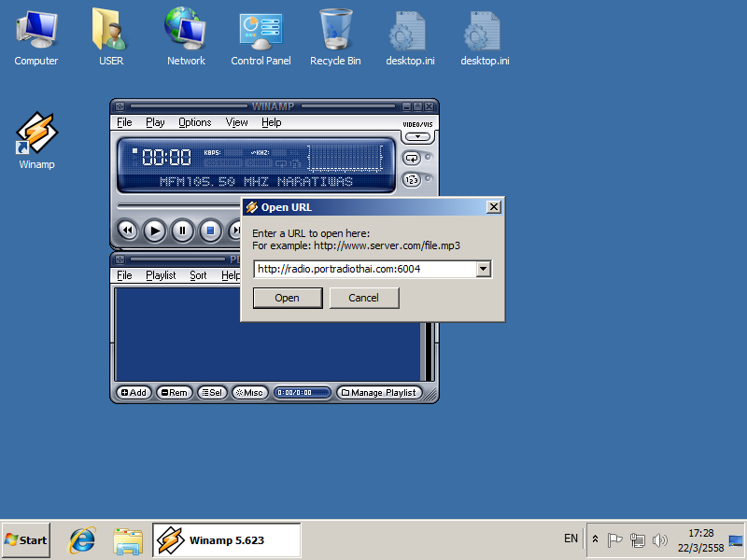
Task: Click the EN language indicator
Action: [571, 539]
